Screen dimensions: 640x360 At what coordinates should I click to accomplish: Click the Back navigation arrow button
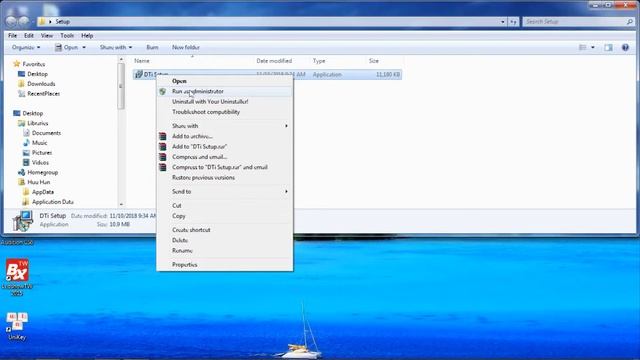(x=11, y=21)
